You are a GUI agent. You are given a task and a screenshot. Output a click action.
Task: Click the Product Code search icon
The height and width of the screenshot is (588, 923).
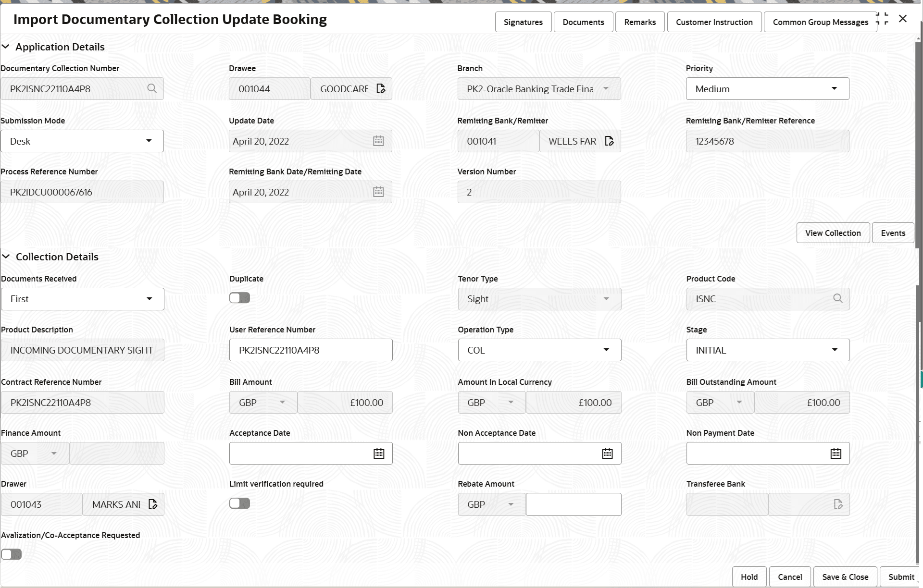tap(837, 299)
